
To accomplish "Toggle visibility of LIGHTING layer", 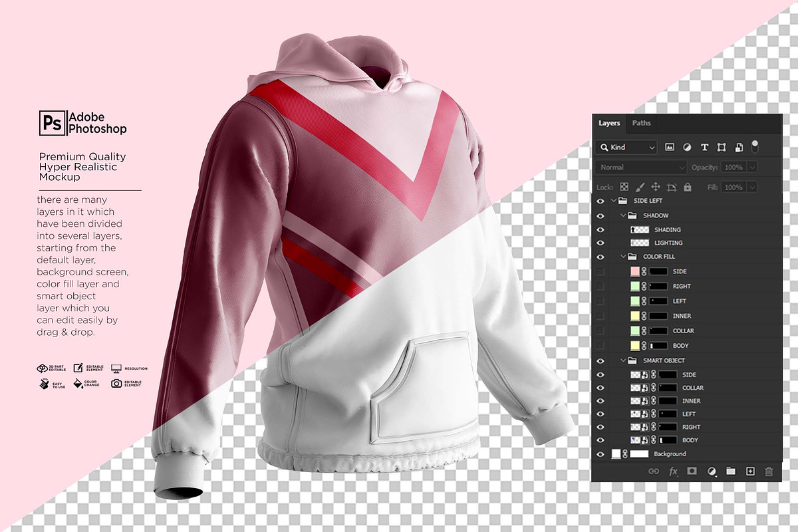I will pyautogui.click(x=600, y=243).
